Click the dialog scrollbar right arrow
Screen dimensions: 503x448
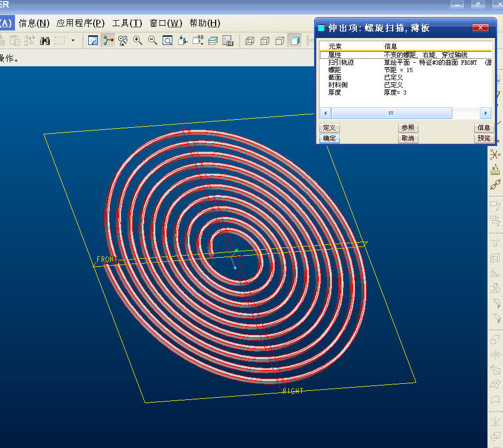[x=485, y=113]
